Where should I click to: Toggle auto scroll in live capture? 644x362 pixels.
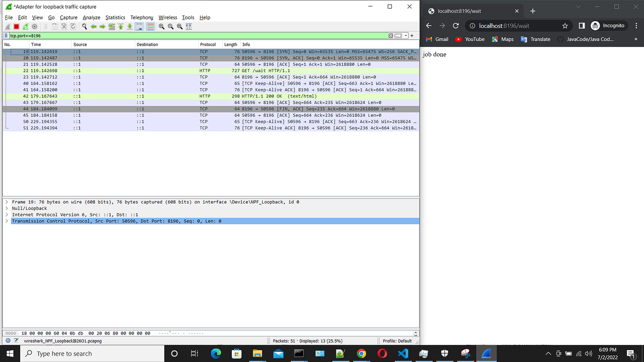pyautogui.click(x=139, y=27)
